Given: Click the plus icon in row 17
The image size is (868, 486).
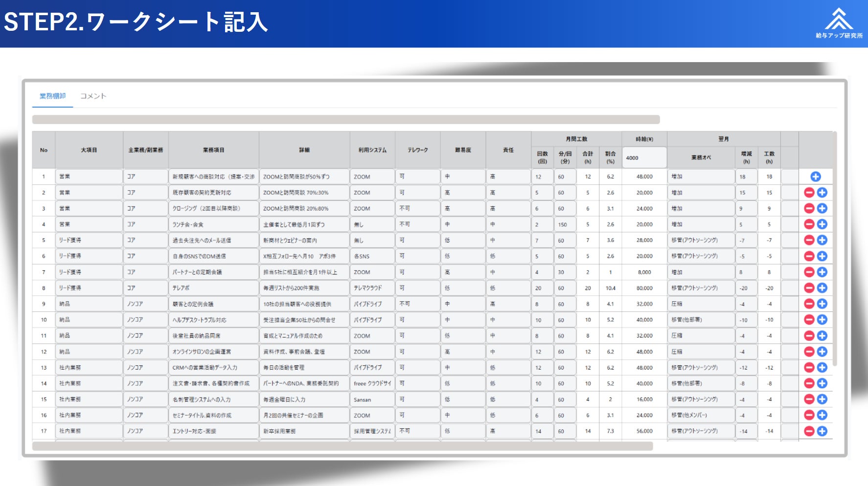Looking at the screenshot, I should point(822,431).
